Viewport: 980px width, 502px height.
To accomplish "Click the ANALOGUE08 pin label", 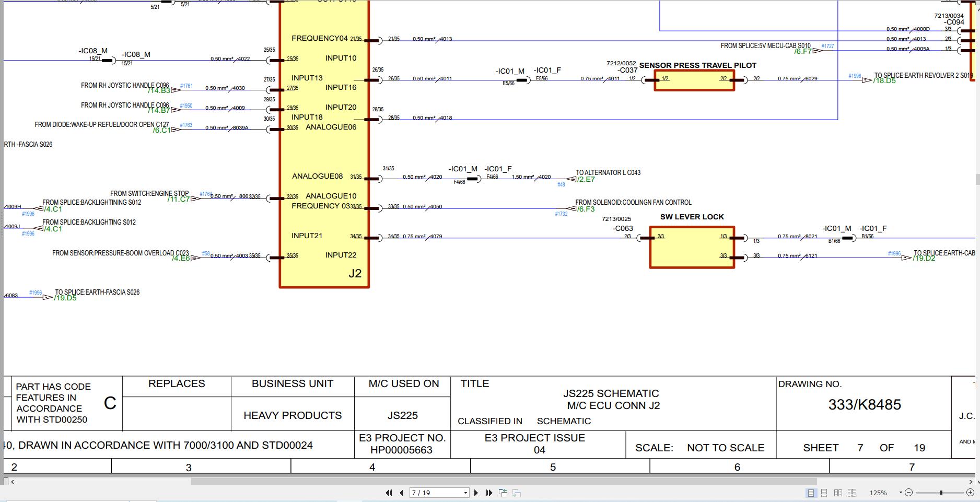I will click(x=318, y=176).
